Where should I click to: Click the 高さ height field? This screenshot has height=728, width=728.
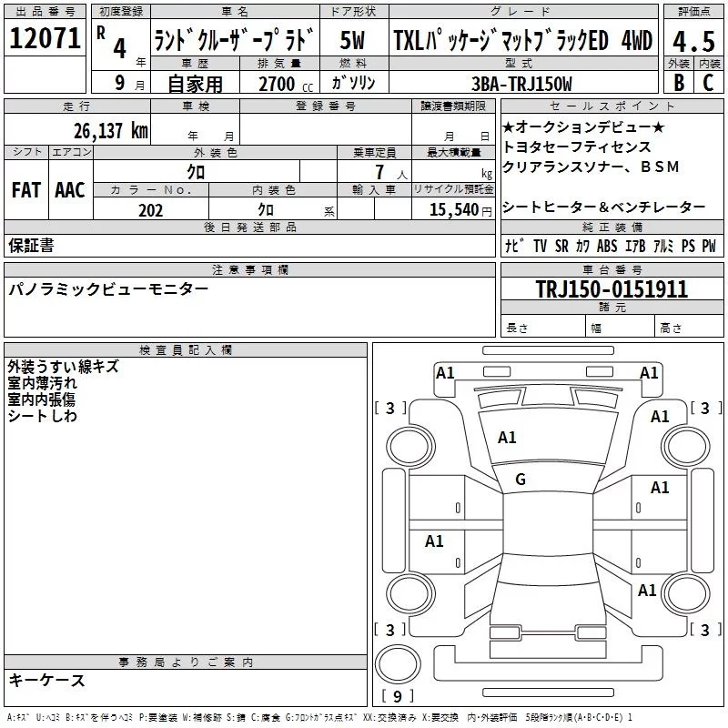689,328
